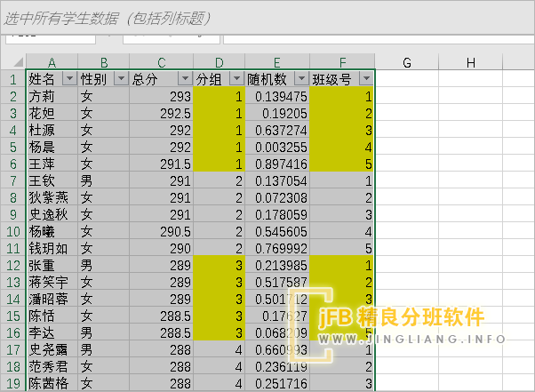Select column A header
This screenshot has width=535, height=392.
(x=52, y=61)
